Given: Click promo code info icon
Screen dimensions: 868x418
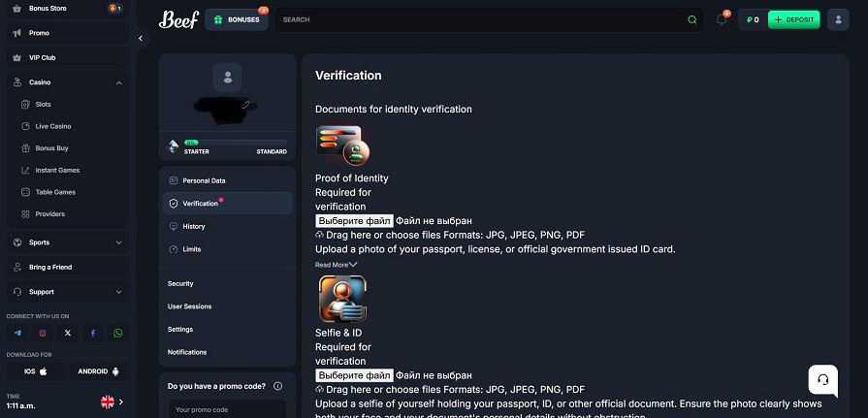Looking at the screenshot, I should coord(278,386).
